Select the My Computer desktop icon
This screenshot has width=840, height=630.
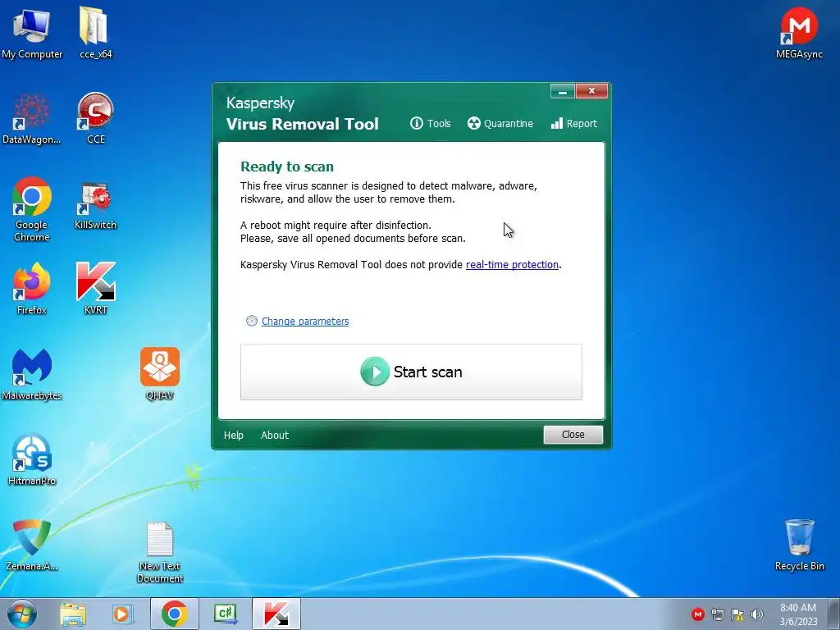tap(32, 33)
